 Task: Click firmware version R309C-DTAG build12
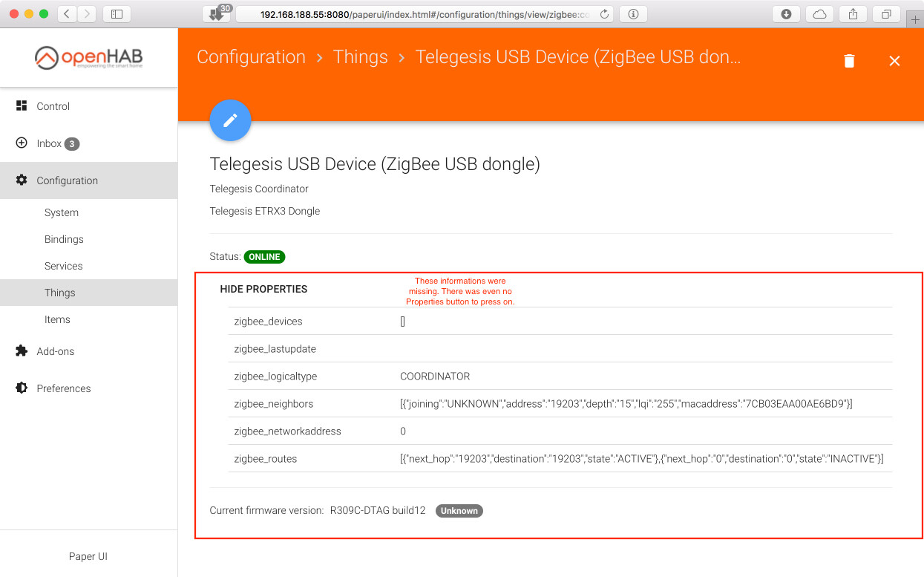[x=378, y=511]
